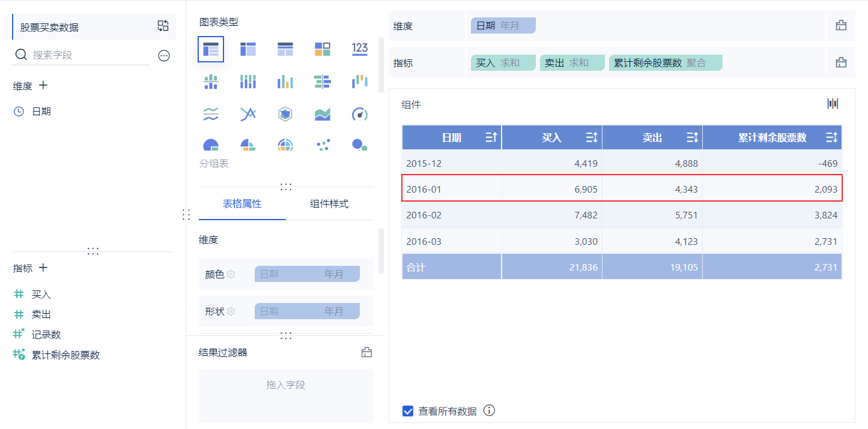Select the multi-series column chart icon

click(x=285, y=82)
